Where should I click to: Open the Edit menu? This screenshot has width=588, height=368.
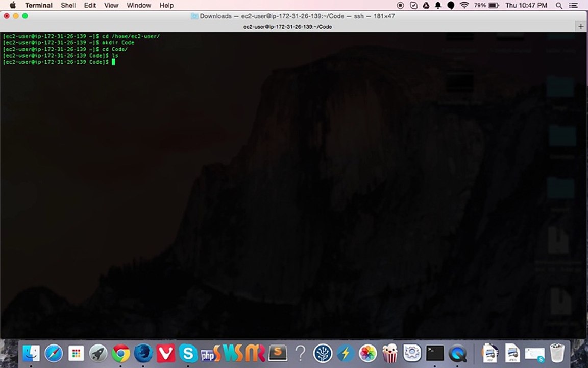90,5
